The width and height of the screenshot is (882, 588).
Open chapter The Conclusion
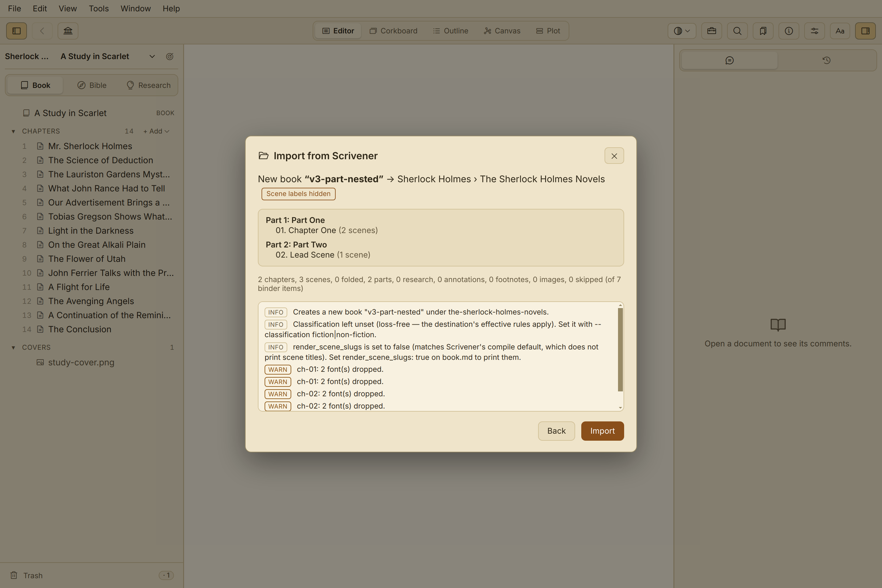[x=92, y=329]
